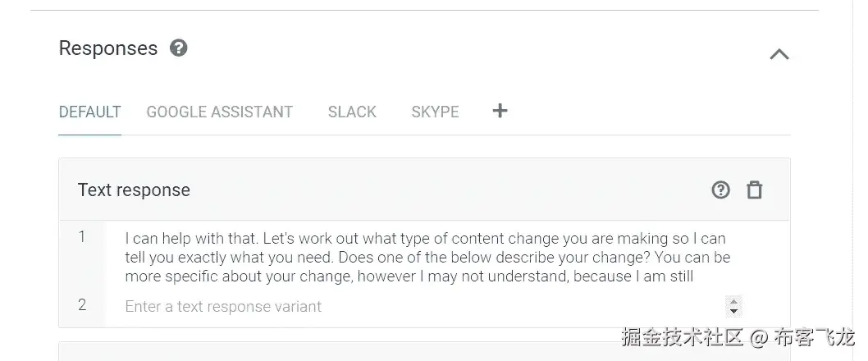
Task: Click the Responses section heading
Action: point(108,48)
